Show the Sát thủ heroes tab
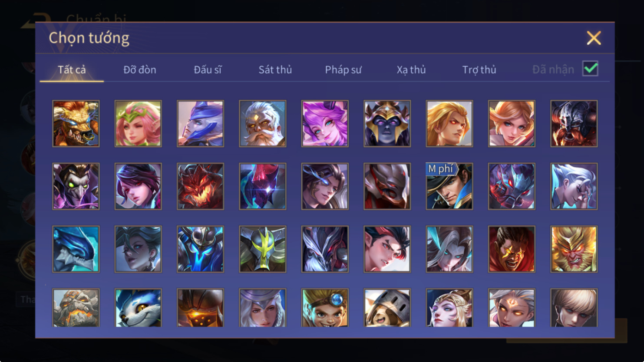The image size is (644, 362). coord(275,69)
